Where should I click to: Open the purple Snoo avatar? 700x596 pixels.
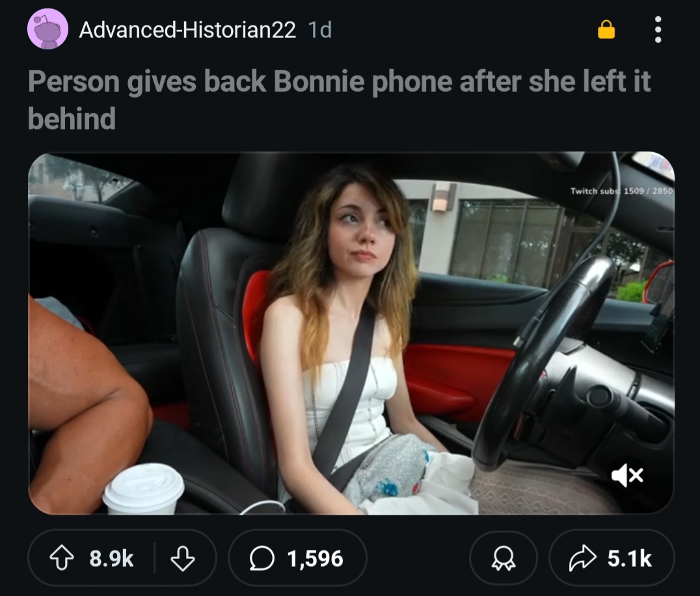[x=47, y=29]
